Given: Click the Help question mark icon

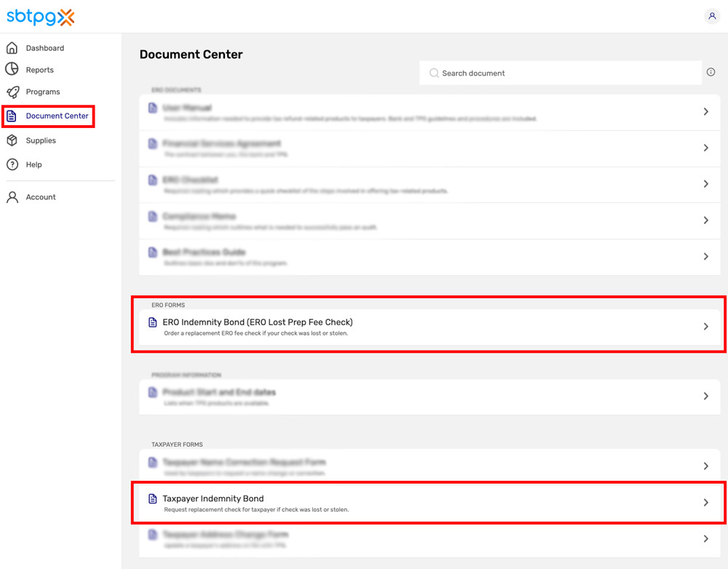Looking at the screenshot, I should (x=12, y=164).
